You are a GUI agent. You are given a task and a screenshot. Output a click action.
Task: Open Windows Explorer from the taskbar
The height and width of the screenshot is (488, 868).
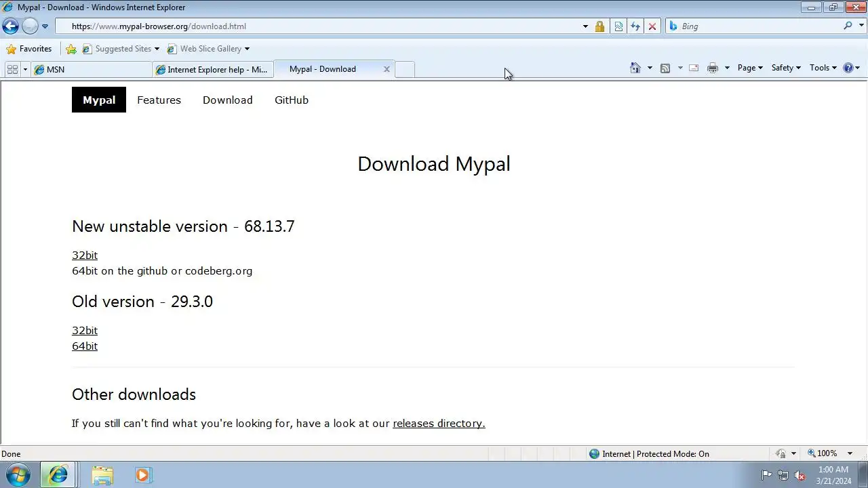click(102, 475)
